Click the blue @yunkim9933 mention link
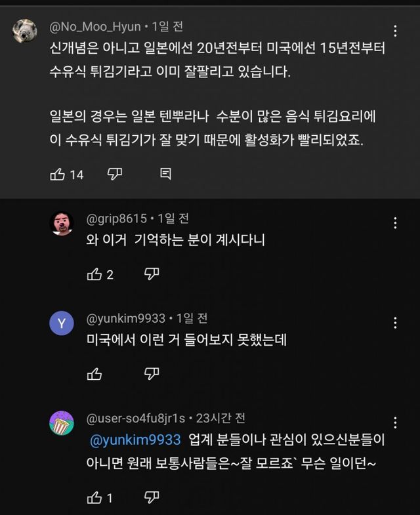 click(134, 440)
